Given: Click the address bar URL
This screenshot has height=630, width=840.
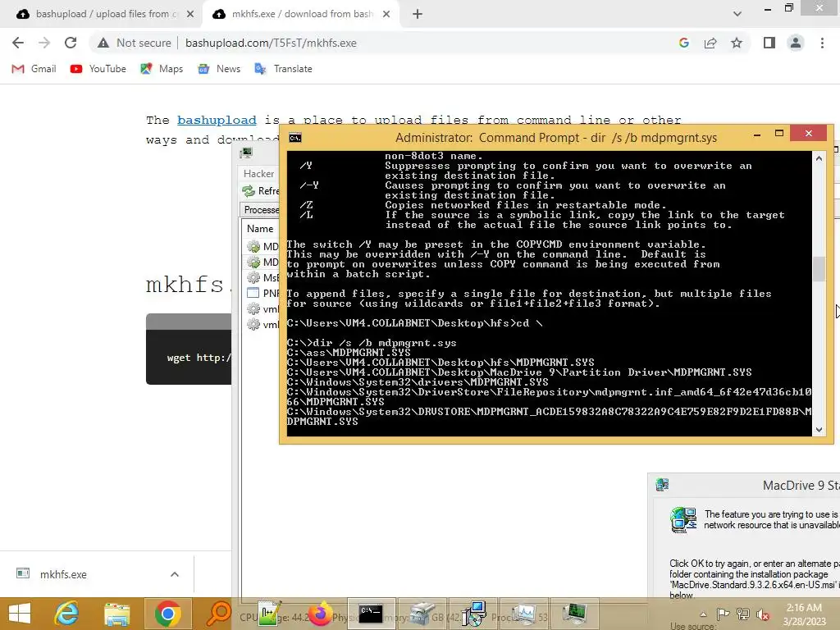Looking at the screenshot, I should tap(271, 43).
